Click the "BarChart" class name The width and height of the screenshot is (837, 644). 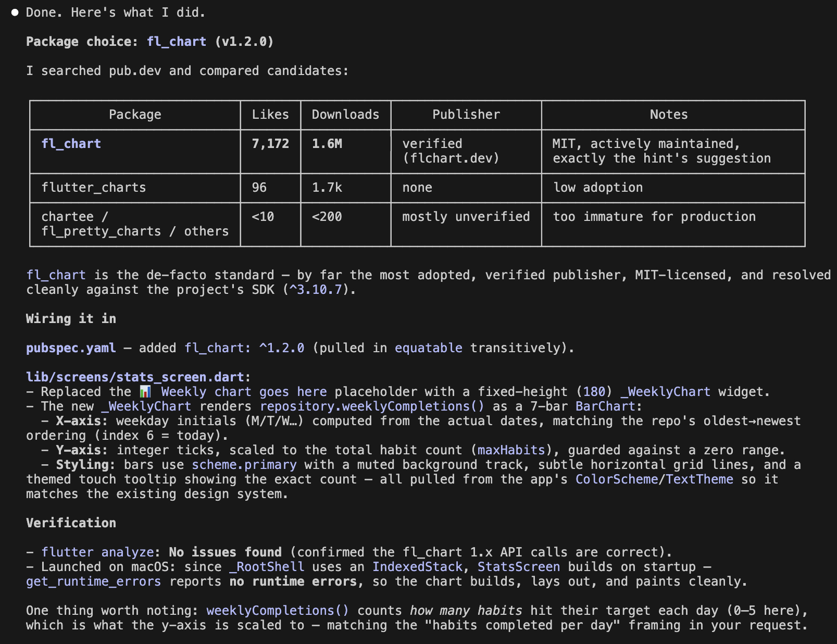click(x=605, y=406)
